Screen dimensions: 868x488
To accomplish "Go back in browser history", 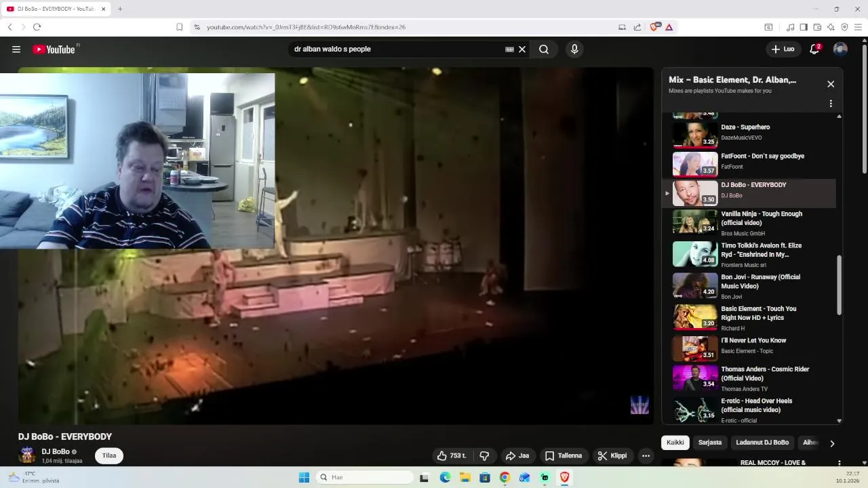I will tap(9, 27).
